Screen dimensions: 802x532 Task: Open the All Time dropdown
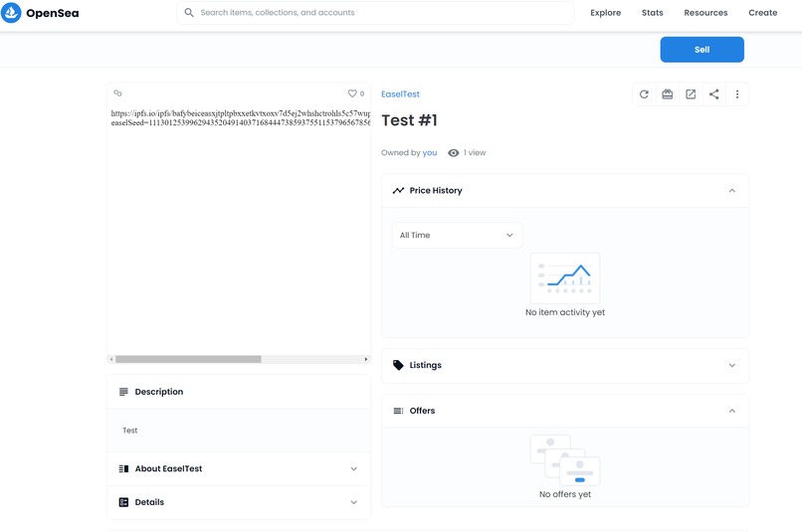457,235
